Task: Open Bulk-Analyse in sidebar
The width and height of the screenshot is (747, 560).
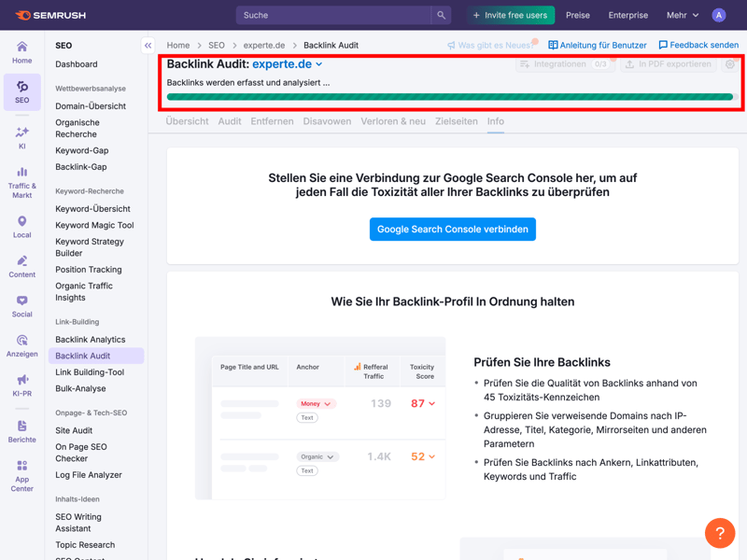Action: [x=80, y=388]
